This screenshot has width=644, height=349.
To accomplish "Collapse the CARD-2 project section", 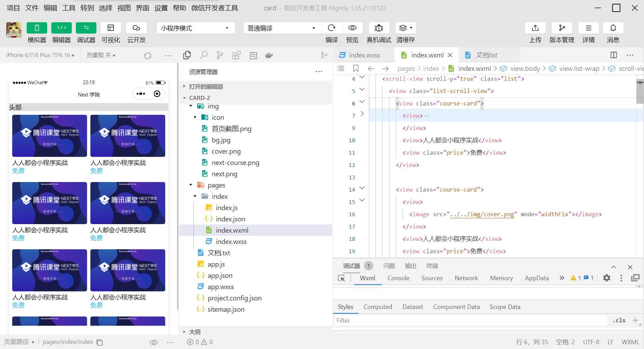I will coord(256,98).
